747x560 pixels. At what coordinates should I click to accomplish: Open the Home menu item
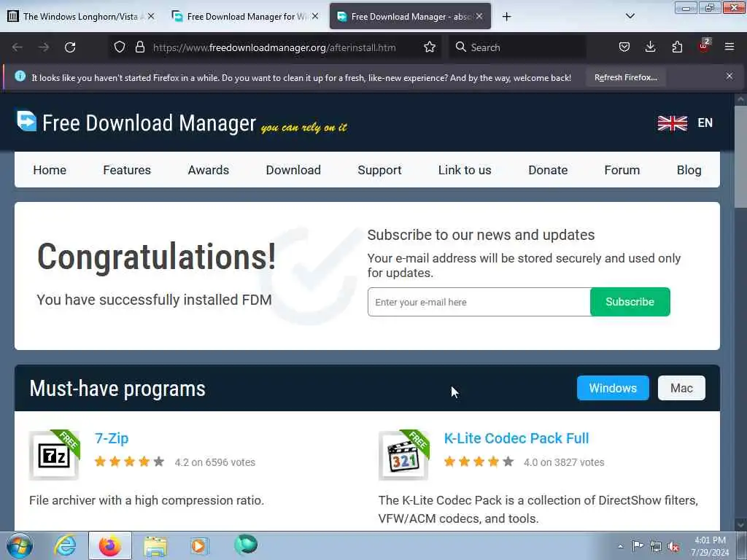click(x=50, y=170)
